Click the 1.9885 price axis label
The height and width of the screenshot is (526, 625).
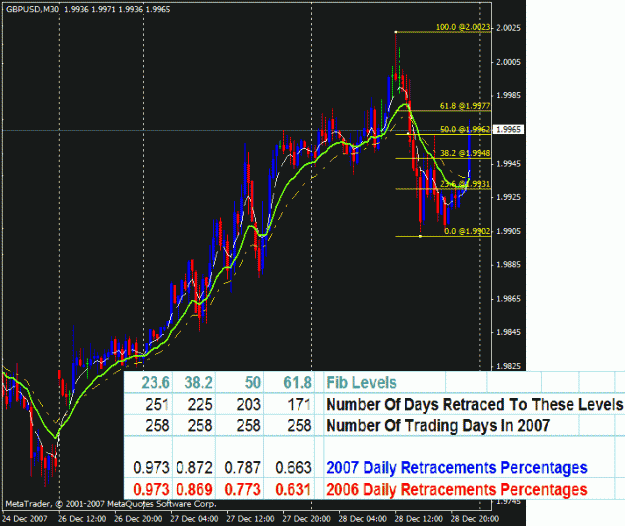click(508, 265)
